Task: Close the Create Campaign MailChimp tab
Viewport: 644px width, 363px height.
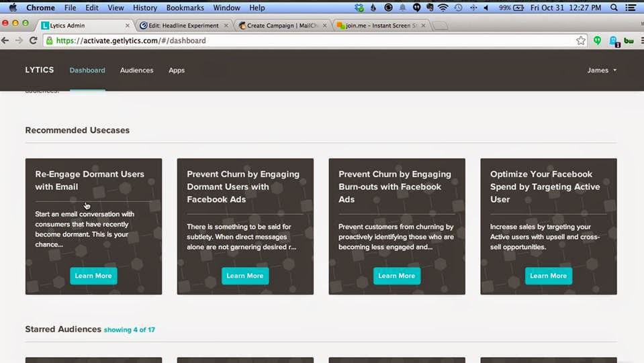Action: tap(324, 25)
